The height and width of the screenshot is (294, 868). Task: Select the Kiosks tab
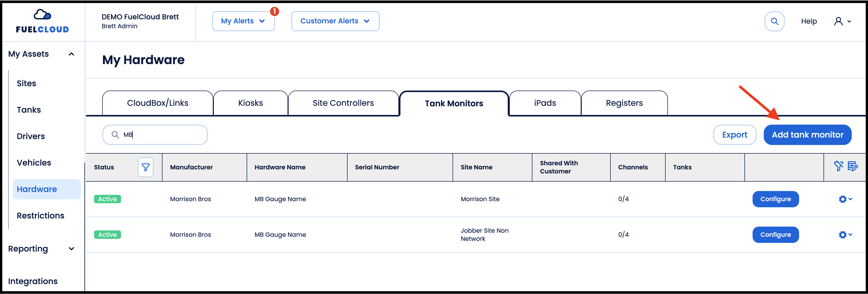[250, 103]
